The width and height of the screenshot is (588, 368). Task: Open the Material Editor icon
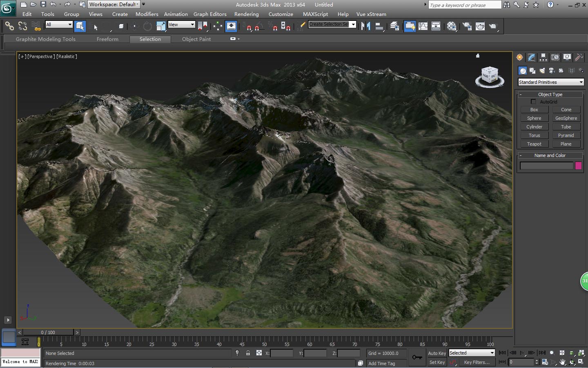452,27
